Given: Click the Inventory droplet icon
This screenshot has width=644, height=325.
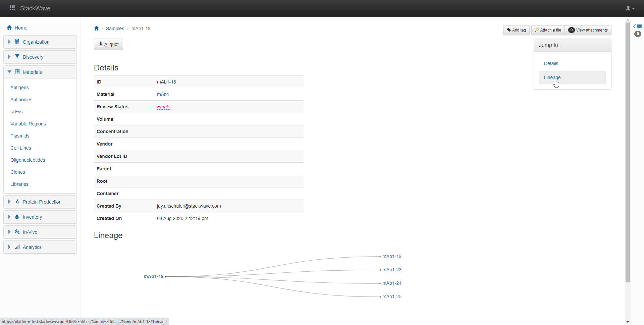Looking at the screenshot, I should pyautogui.click(x=17, y=217).
